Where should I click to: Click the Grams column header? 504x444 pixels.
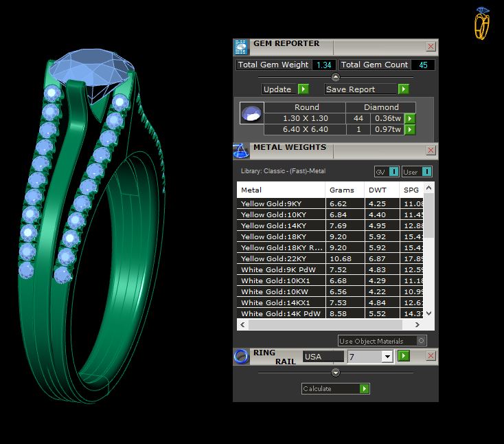coord(345,190)
